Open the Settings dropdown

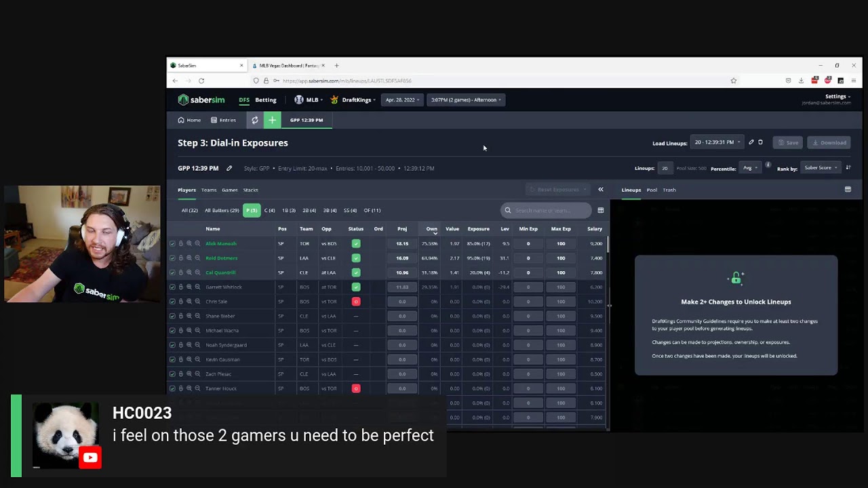point(837,96)
